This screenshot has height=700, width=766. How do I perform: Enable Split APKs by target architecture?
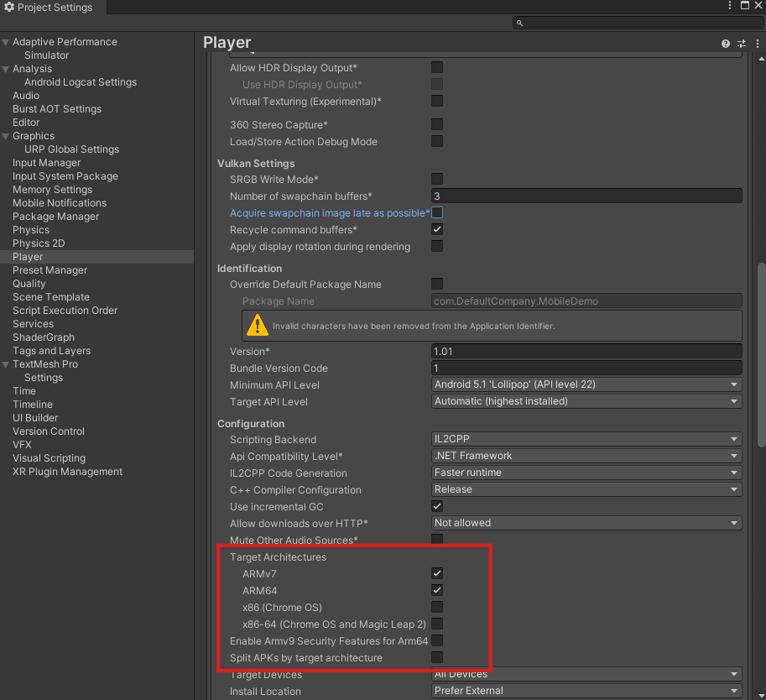pyautogui.click(x=437, y=657)
